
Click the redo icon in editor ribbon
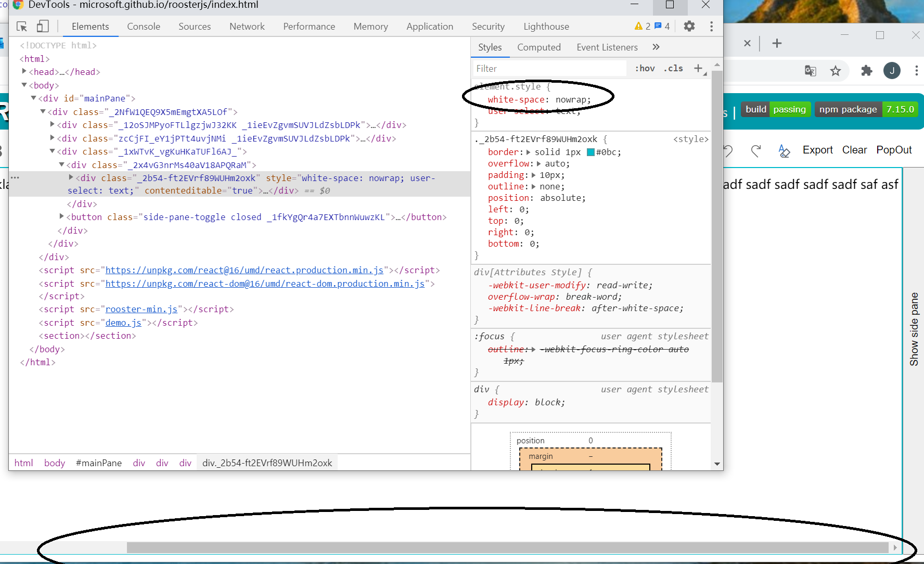[756, 151]
